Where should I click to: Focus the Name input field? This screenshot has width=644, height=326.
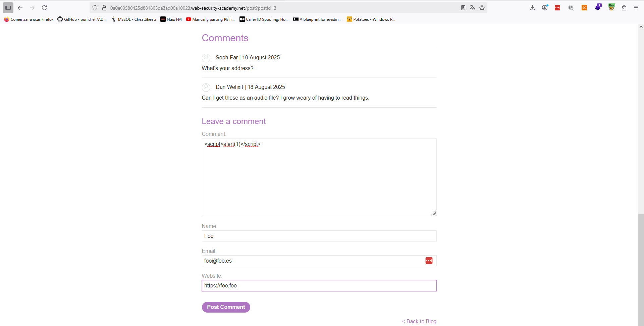point(319,236)
